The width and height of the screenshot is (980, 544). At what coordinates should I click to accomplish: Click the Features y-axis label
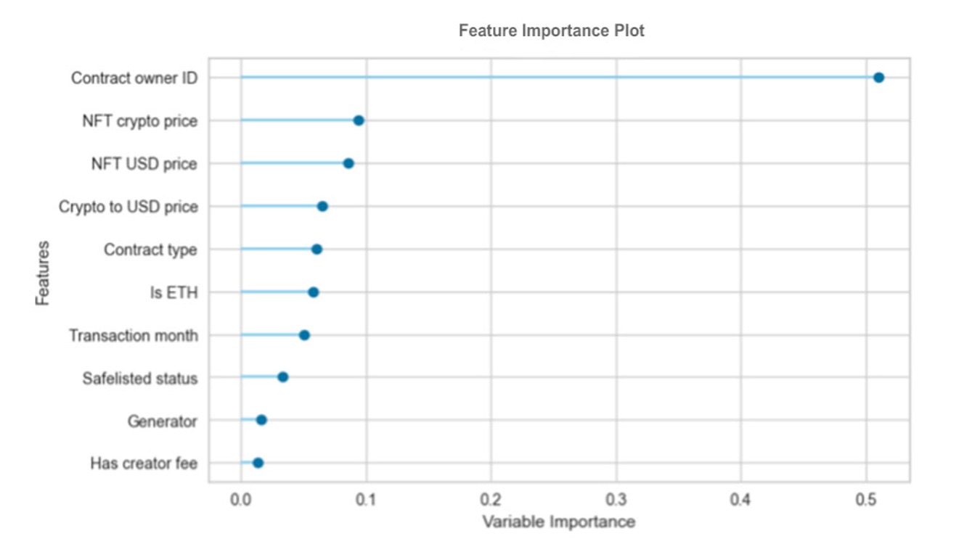(43, 273)
